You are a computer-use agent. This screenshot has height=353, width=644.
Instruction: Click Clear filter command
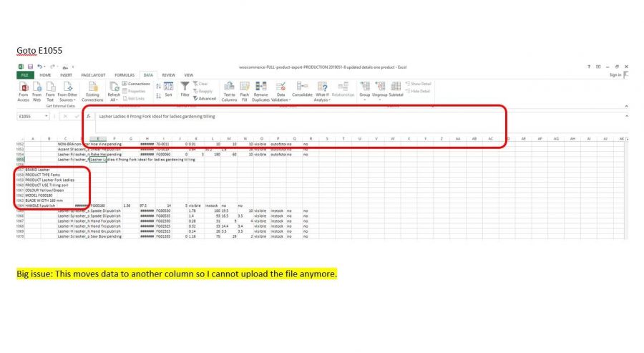[x=200, y=84]
